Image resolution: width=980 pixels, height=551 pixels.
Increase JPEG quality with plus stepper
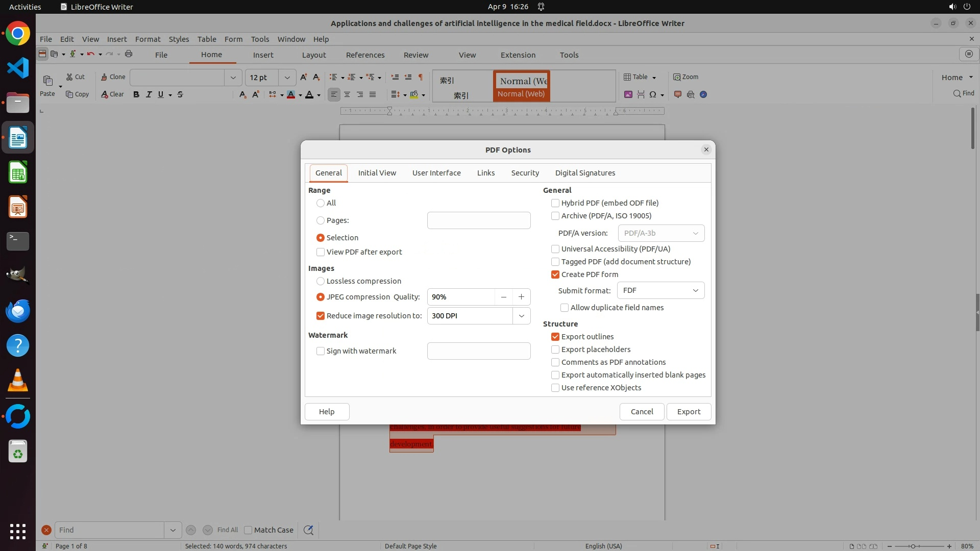click(521, 297)
